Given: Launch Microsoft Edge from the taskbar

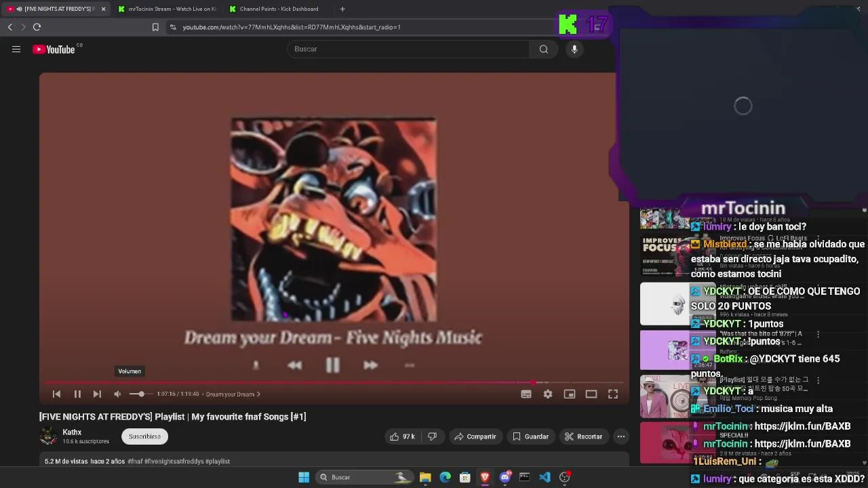Looking at the screenshot, I should (x=445, y=477).
